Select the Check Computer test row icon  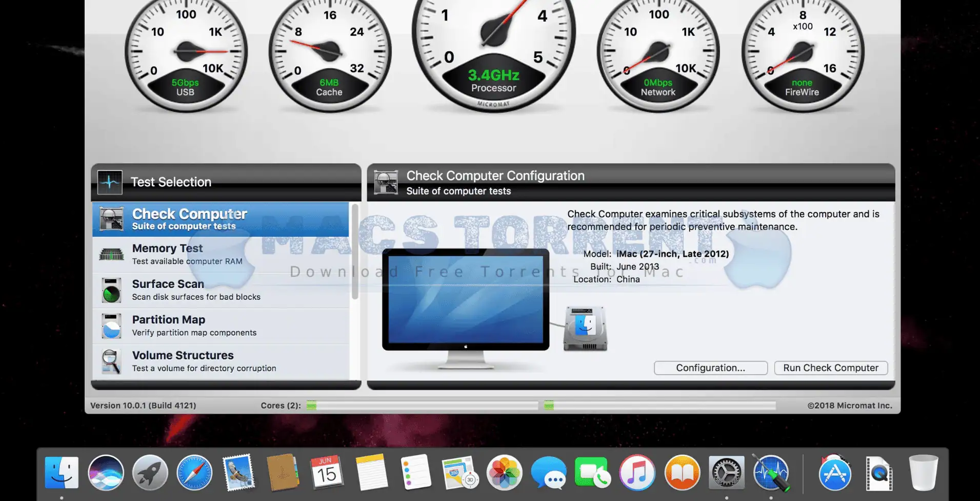[x=111, y=219]
